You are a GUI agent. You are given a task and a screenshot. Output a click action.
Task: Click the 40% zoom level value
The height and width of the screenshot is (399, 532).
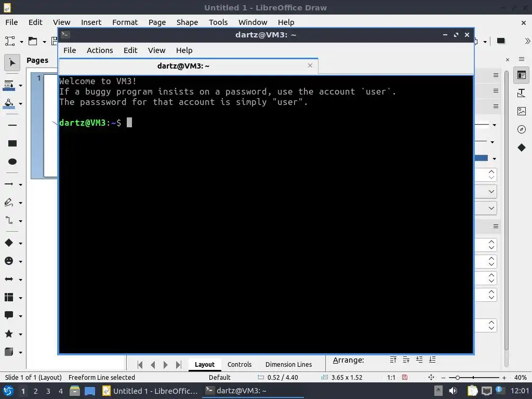(x=520, y=377)
